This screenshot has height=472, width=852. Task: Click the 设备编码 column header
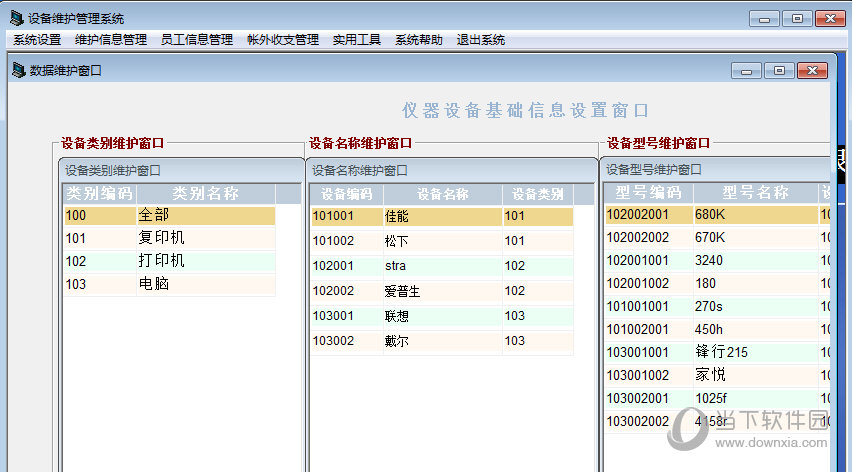(x=346, y=194)
